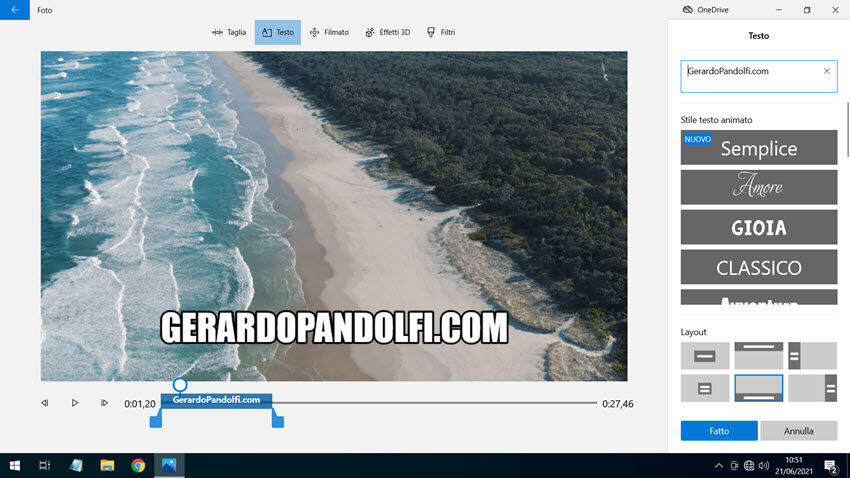Open the Taglia trim tool
Image resolution: width=850 pixels, height=478 pixels.
229,32
